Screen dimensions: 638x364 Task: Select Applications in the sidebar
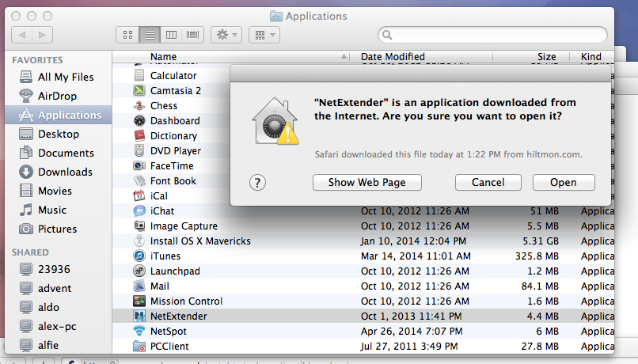(x=59, y=115)
